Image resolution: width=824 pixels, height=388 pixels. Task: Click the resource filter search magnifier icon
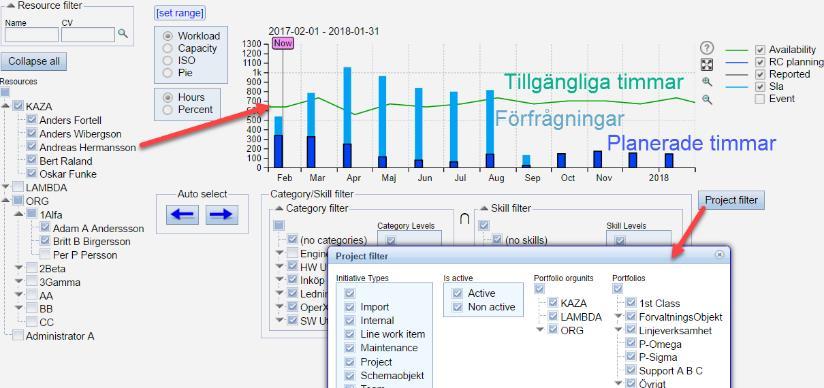(122, 34)
